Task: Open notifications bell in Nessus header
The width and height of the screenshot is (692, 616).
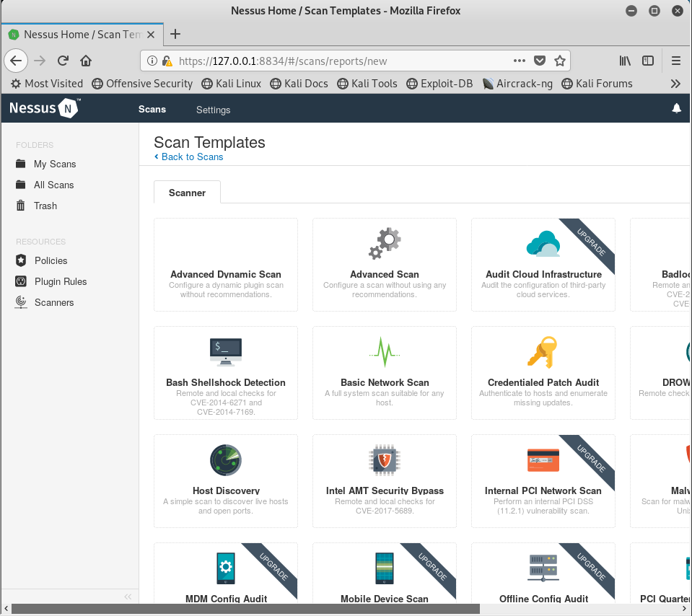Action: pyautogui.click(x=676, y=108)
